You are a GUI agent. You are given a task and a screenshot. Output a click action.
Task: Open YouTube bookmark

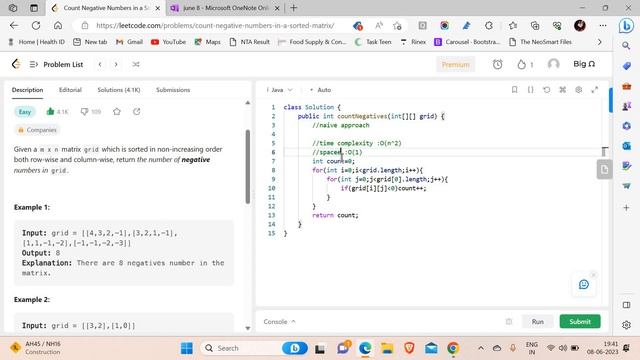pos(168,42)
